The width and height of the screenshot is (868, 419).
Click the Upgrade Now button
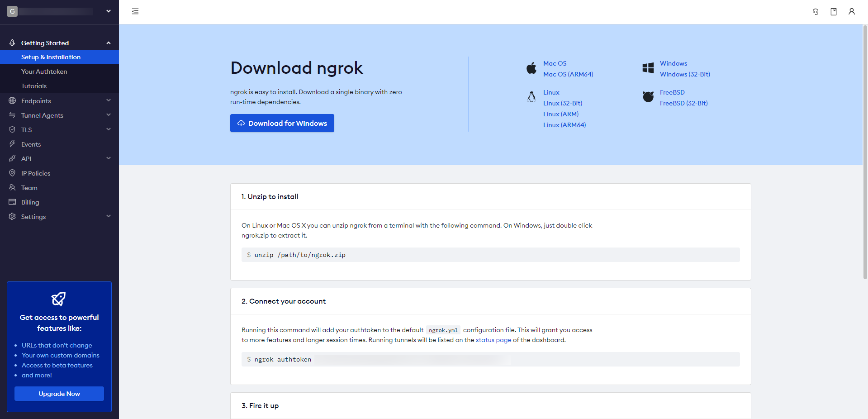(59, 394)
